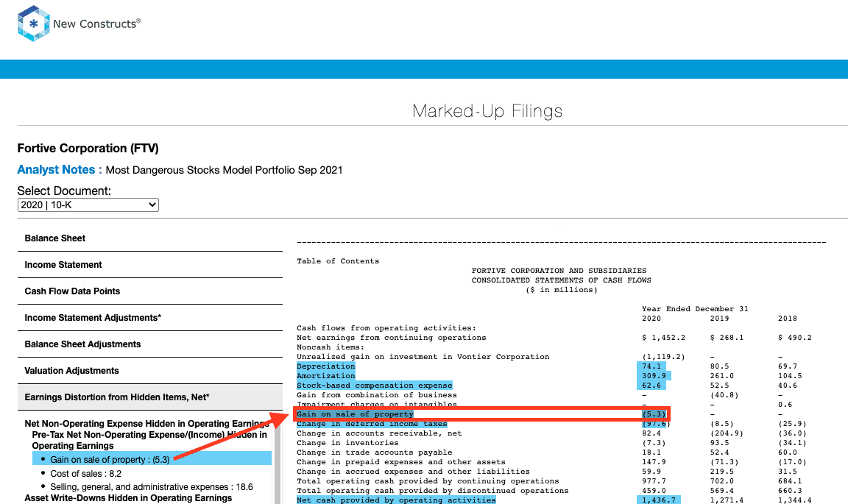
Task: Click the New Constructs hexagon logo icon
Action: point(34,24)
